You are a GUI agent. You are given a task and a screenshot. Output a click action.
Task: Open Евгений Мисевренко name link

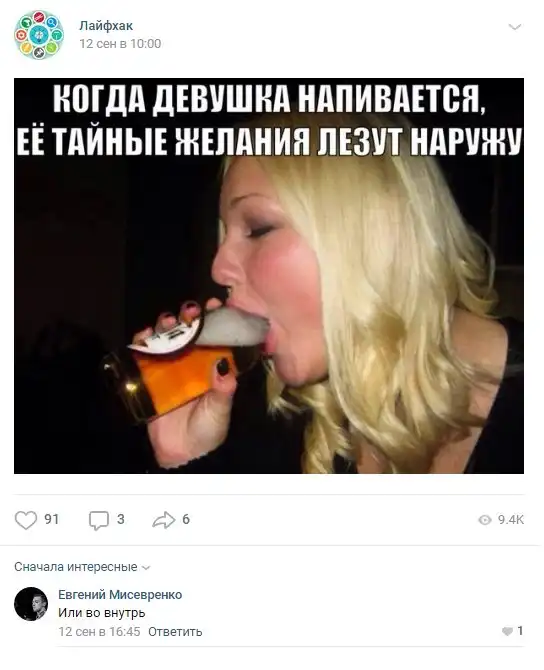pyautogui.click(x=120, y=594)
